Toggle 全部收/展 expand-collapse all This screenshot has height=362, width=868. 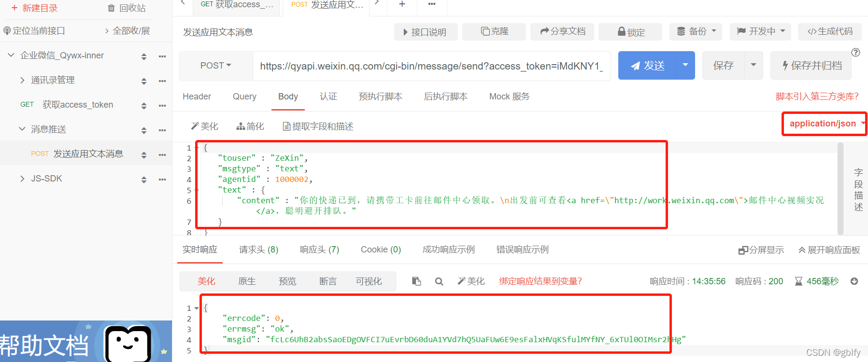[128, 31]
